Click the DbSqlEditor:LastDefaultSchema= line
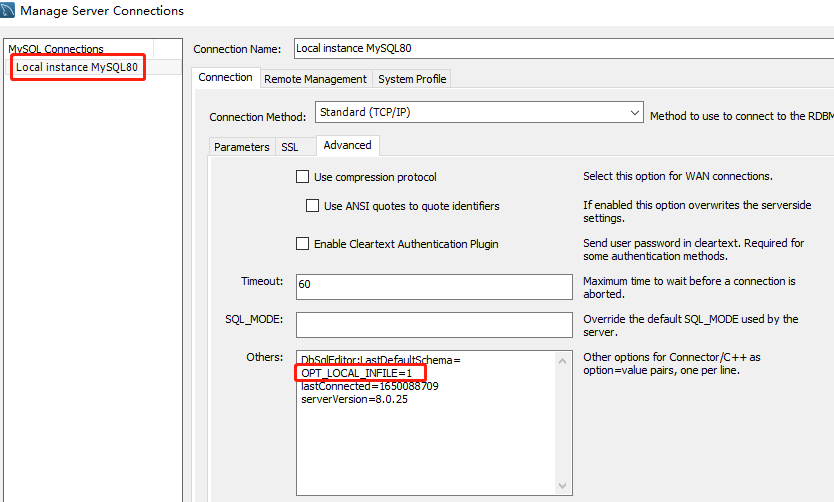The image size is (834, 502). 380,361
